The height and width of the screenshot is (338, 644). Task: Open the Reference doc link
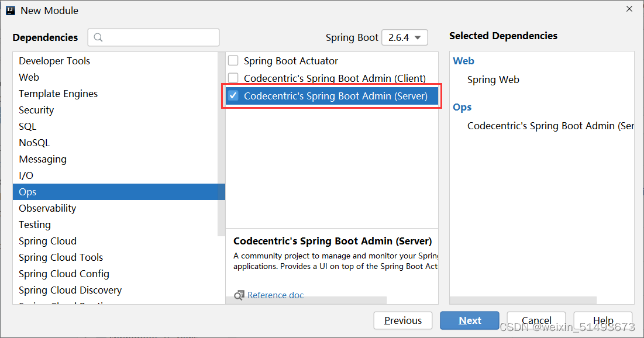click(x=275, y=295)
